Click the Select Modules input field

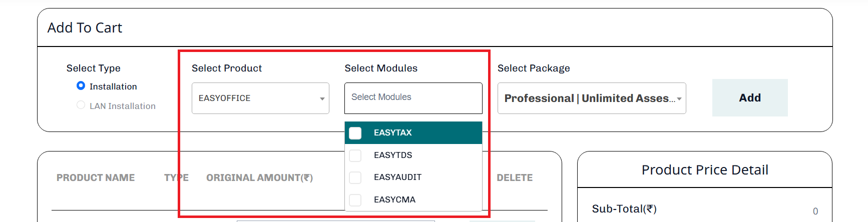(413, 97)
